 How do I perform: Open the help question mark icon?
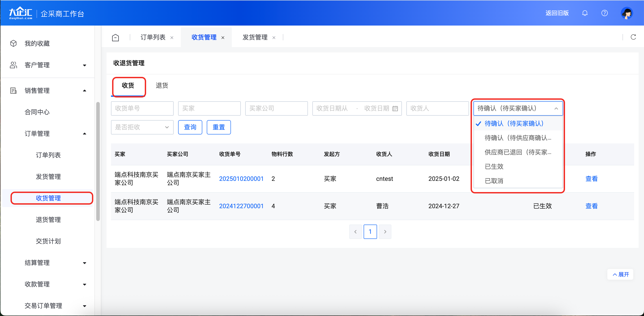[604, 13]
